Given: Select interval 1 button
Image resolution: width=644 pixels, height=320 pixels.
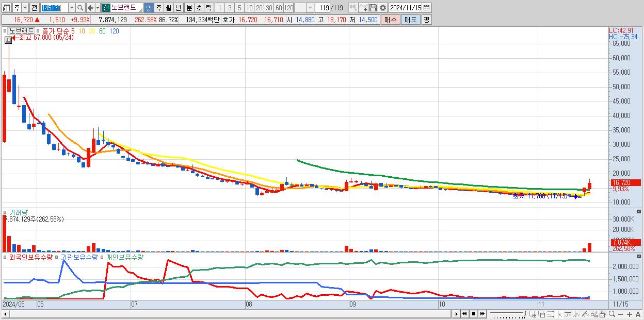Looking at the screenshot, I should pyautogui.click(x=220, y=8).
